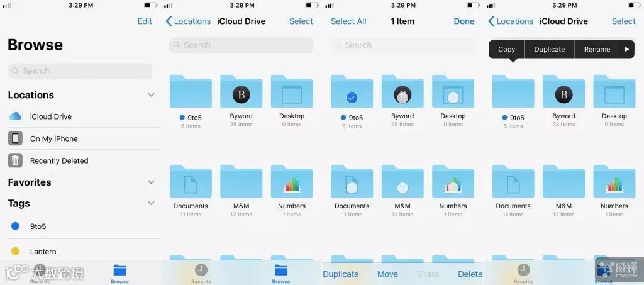Check the Documents folder selection circle
The width and height of the screenshot is (644, 285).
(352, 188)
